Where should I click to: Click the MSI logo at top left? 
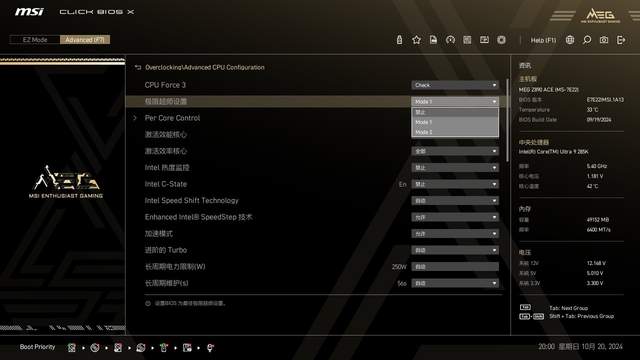[x=29, y=11]
